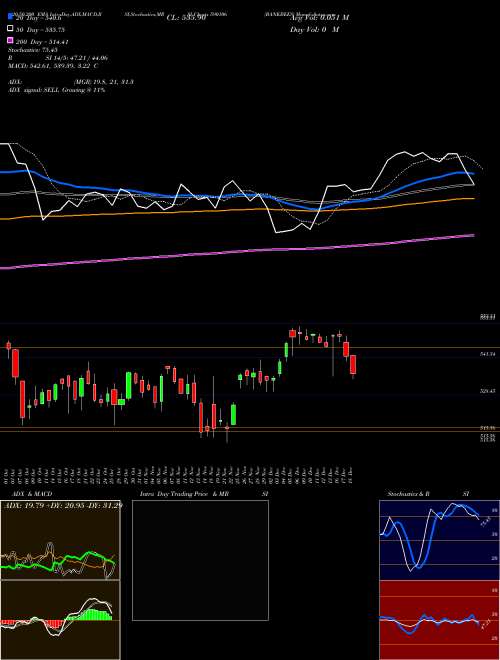The width and height of the screenshot is (500, 660).
Task: Click the 'Stochastics & R' panel title
Action: (x=408, y=494)
